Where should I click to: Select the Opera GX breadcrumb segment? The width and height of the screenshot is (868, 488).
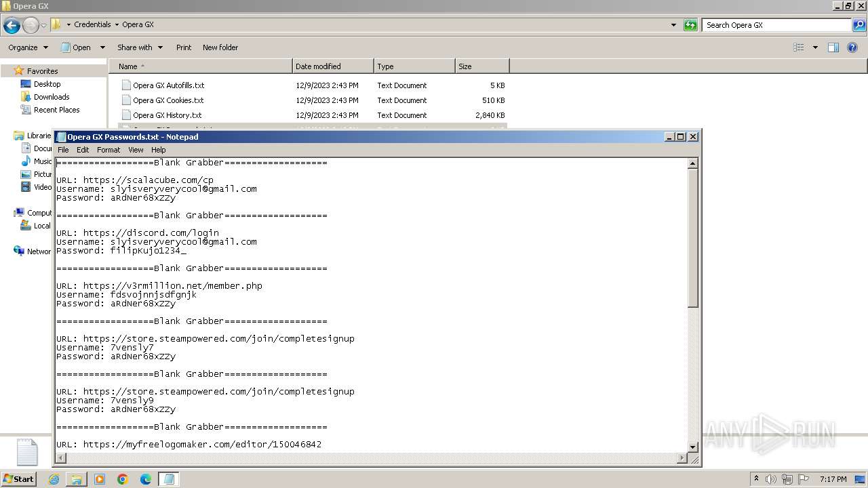138,24
